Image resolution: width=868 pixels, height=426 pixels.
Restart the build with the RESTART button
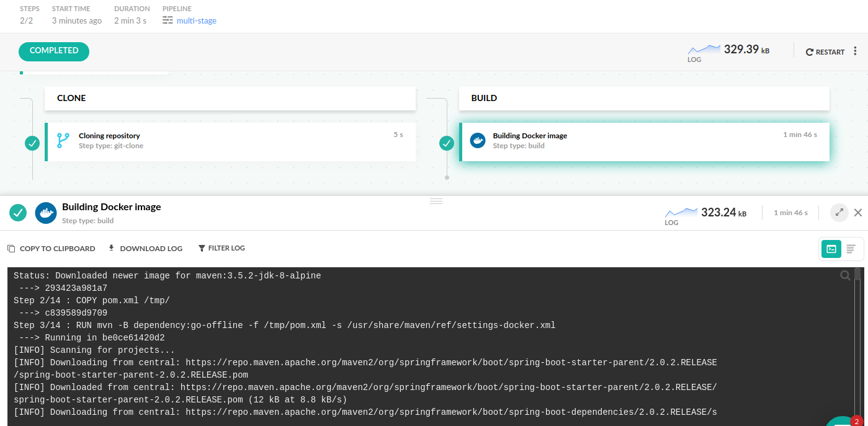point(825,52)
